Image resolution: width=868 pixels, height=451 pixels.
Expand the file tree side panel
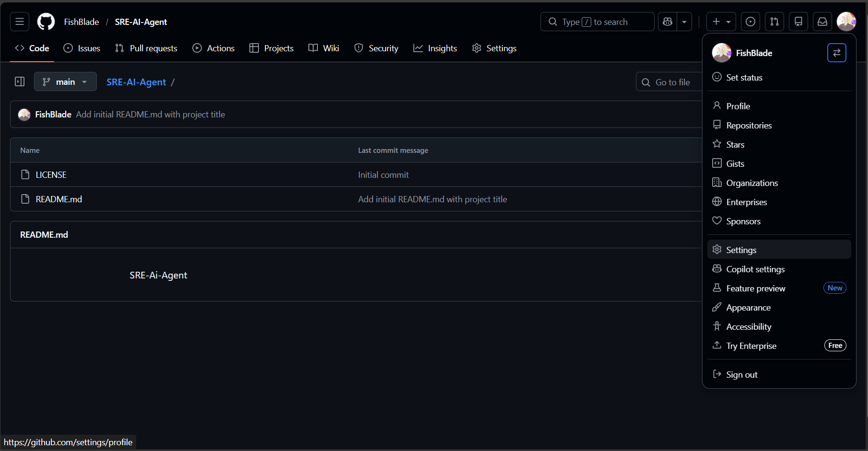coord(20,81)
